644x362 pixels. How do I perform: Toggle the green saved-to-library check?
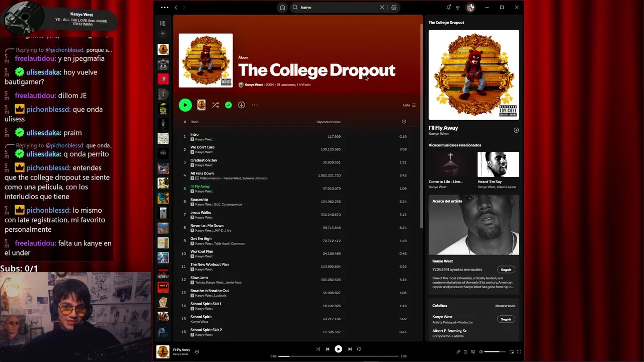point(228,105)
